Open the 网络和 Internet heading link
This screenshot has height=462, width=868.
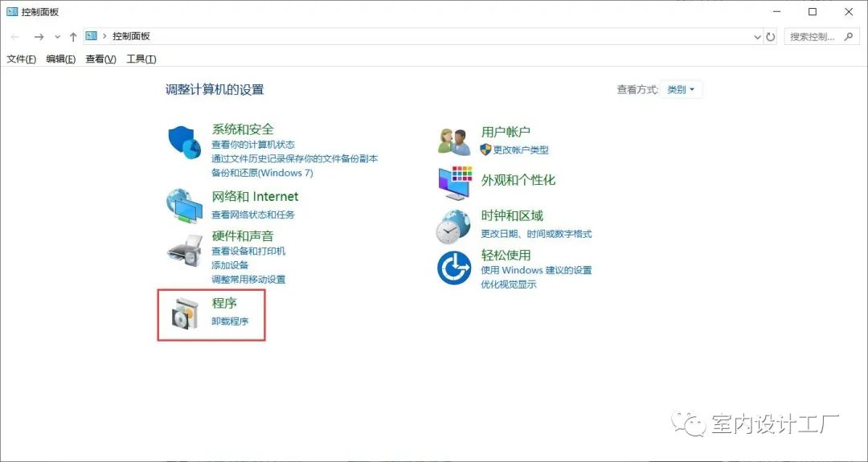coord(256,196)
